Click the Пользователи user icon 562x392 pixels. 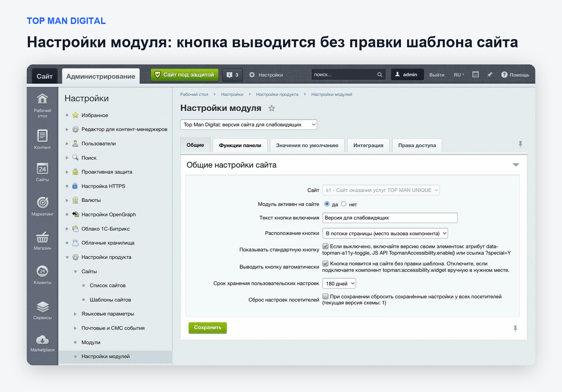pos(75,143)
